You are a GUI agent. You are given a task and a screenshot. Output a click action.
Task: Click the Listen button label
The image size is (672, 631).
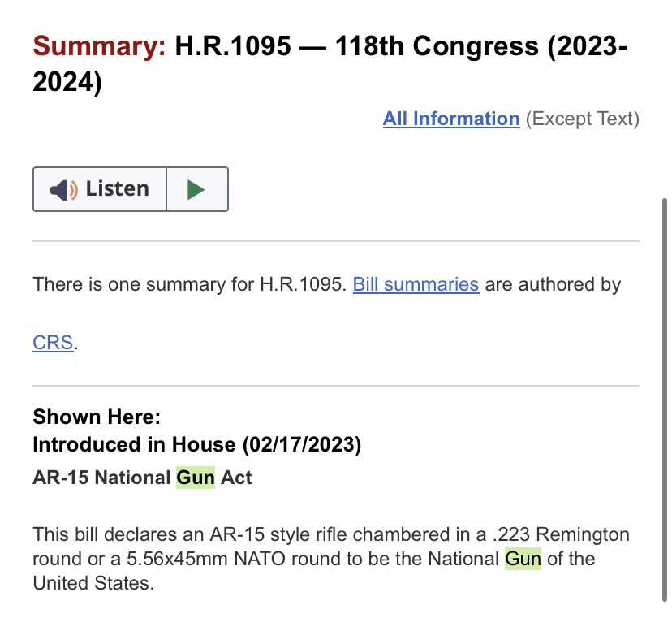(117, 188)
